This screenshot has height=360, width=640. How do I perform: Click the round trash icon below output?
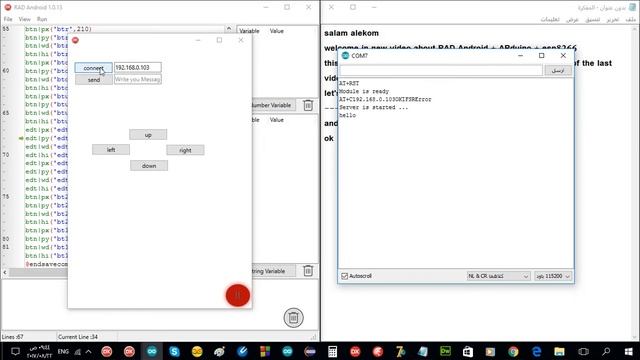pyautogui.click(x=293, y=318)
